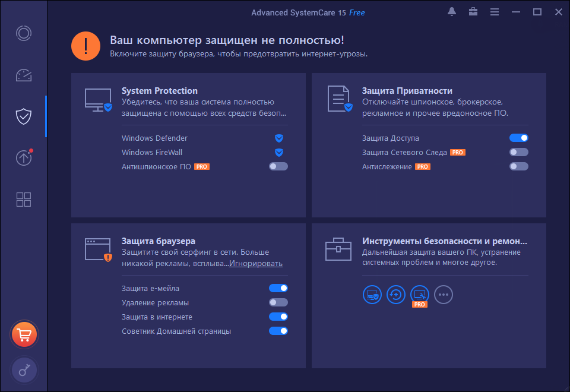Viewport: 570px width, 392px height.
Task: Open the PRO computer repair tool icon
Action: (420, 294)
